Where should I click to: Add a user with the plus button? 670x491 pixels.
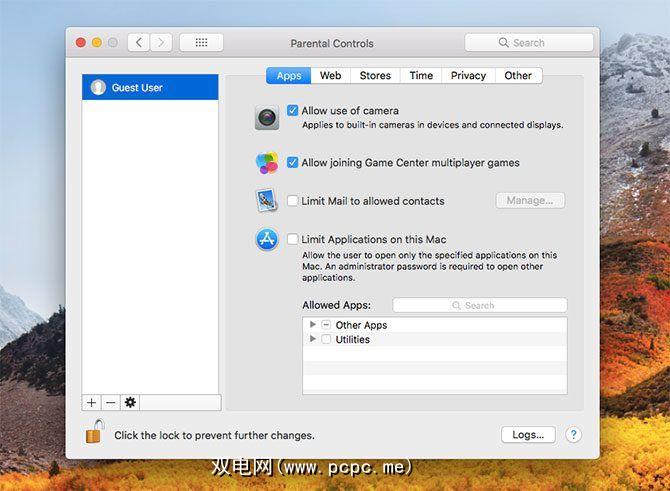point(91,402)
